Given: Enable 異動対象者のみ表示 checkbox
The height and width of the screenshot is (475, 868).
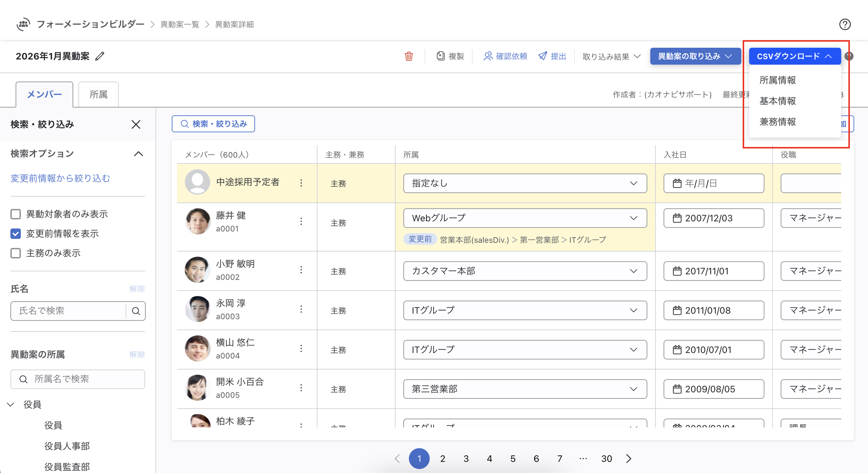Looking at the screenshot, I should coord(16,214).
